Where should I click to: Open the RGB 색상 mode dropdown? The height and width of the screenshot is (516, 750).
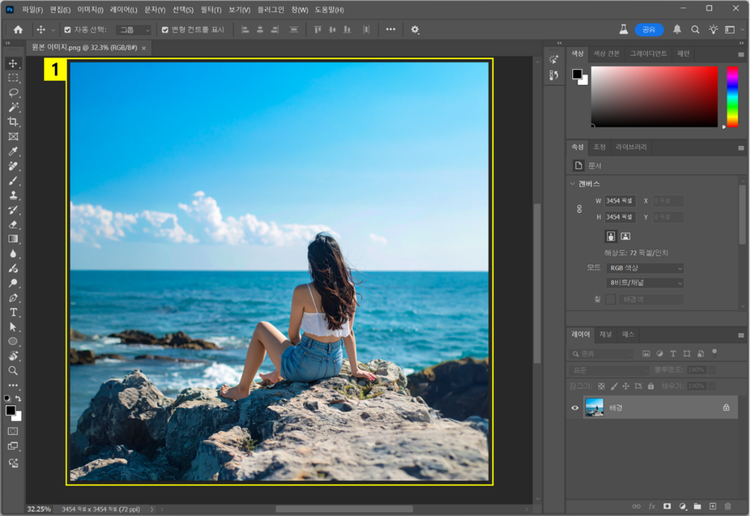(645, 268)
